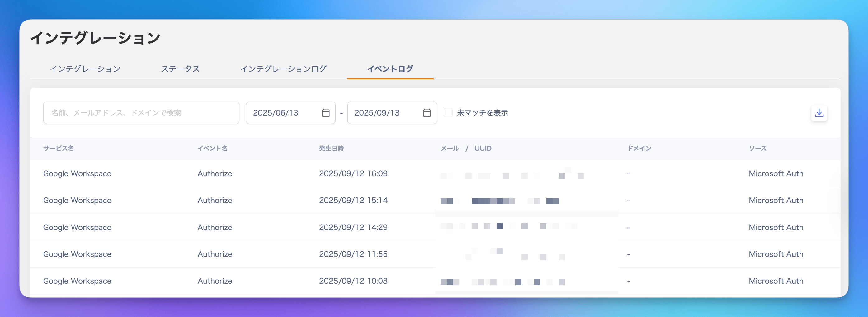Enable the 未マッチを表示 checkbox

click(448, 112)
